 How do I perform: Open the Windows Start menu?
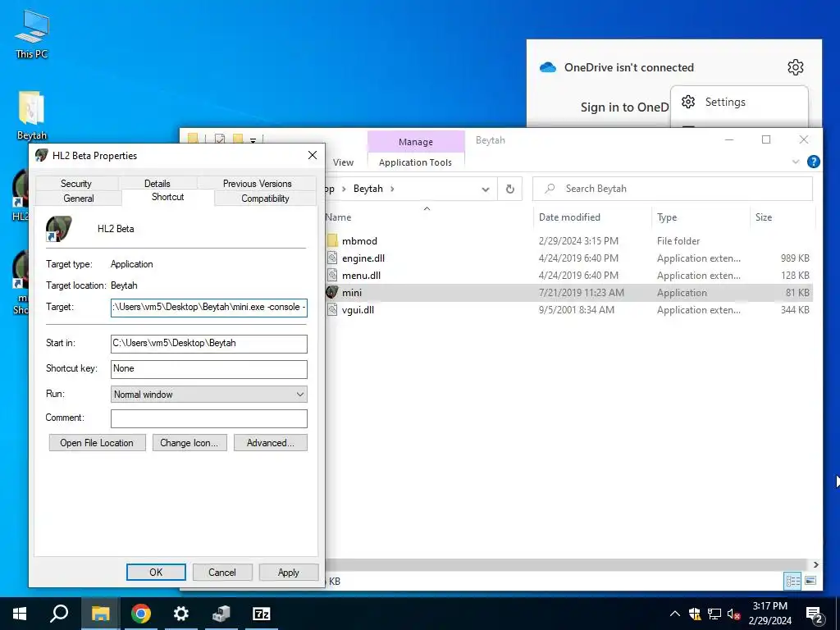pos(20,614)
